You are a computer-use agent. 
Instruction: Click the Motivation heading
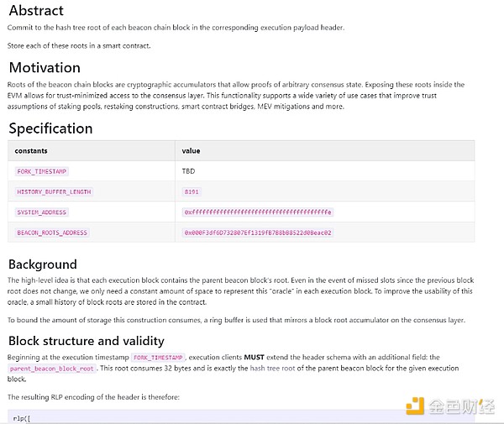point(45,67)
